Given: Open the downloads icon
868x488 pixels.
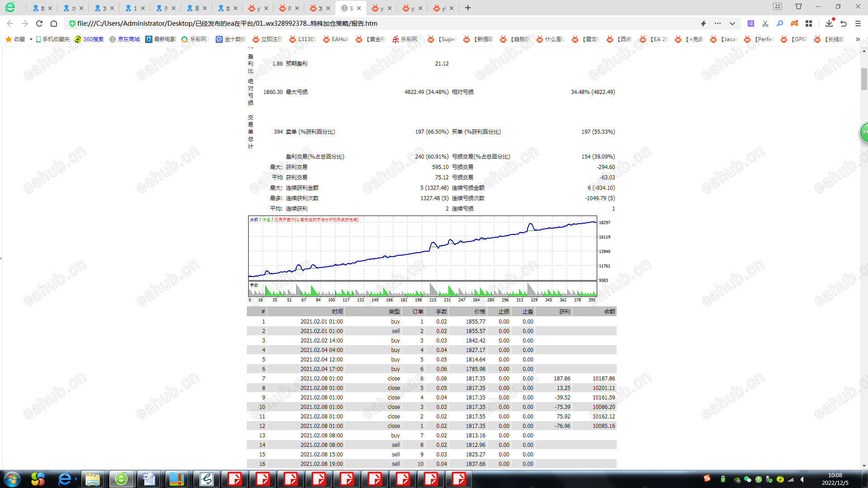Looking at the screenshot, I should [x=829, y=23].
